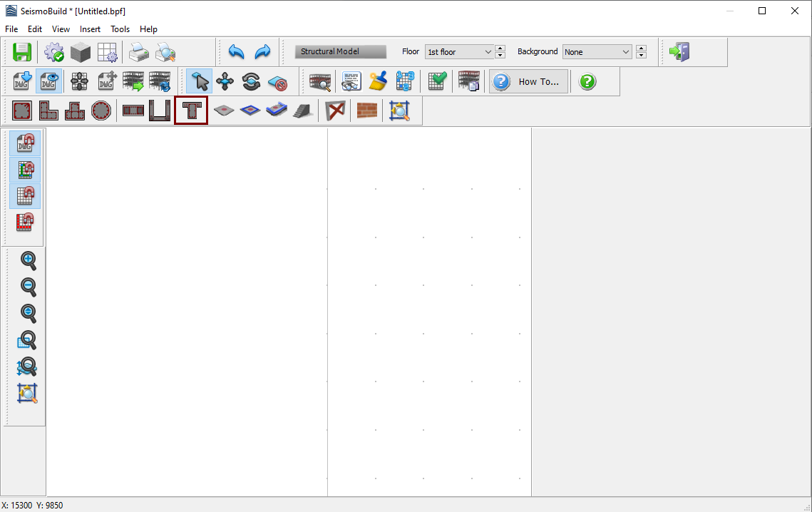This screenshot has height=512, width=812.
Task: Select the T-shaped wall section tool
Action: click(191, 111)
